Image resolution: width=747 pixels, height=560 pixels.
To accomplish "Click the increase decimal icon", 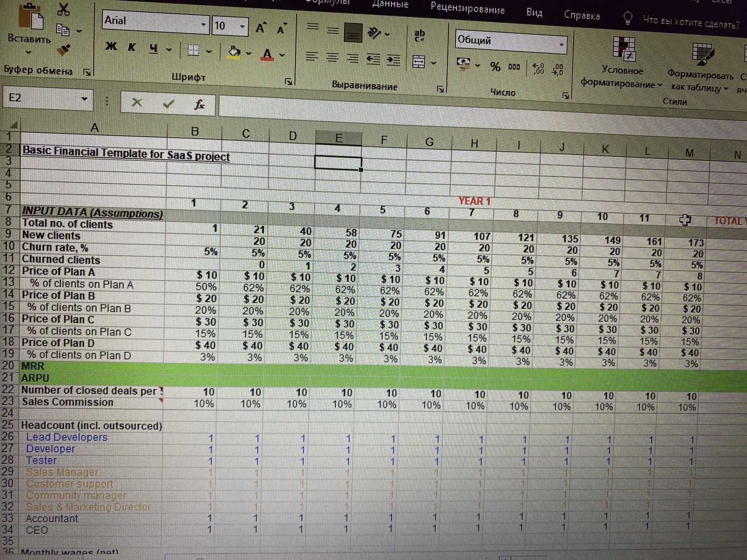I will point(538,69).
